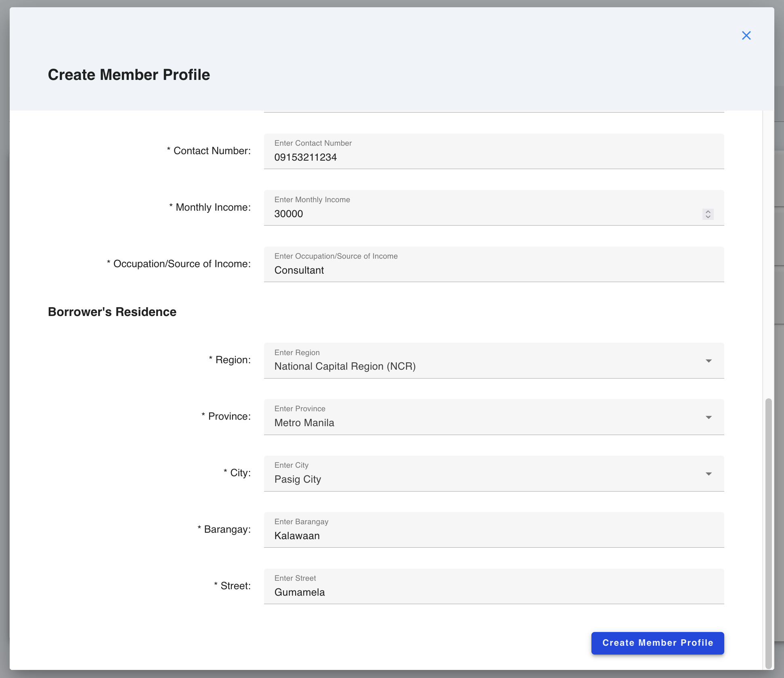This screenshot has height=678, width=784.
Task: Open the City dropdown
Action: point(709,473)
